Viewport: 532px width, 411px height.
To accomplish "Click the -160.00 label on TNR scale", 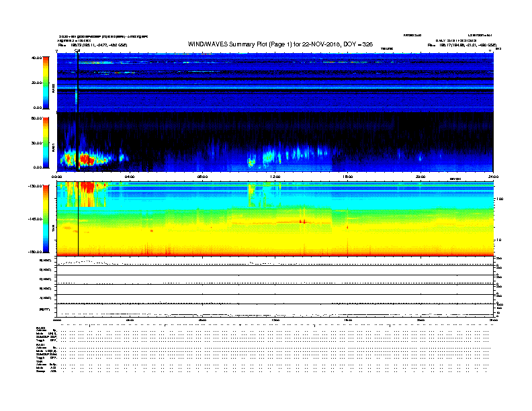I will click(36, 252).
